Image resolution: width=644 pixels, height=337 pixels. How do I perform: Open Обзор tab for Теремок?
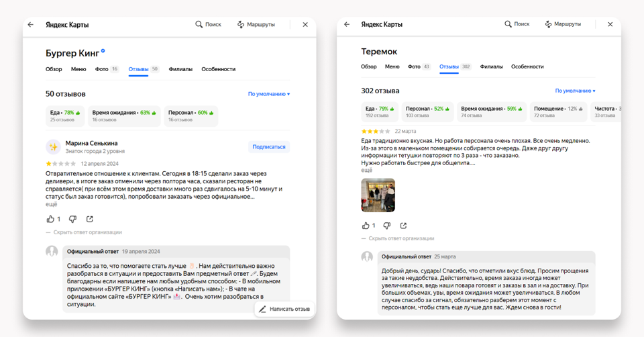click(x=369, y=66)
